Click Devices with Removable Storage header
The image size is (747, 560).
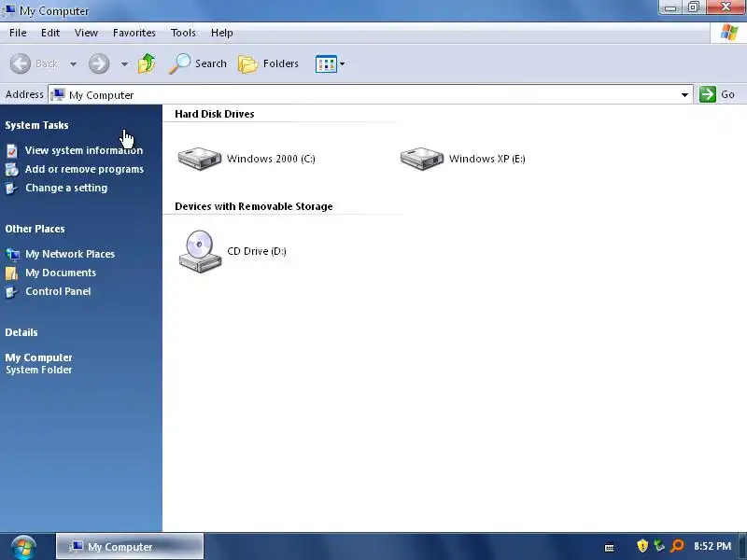coord(253,206)
